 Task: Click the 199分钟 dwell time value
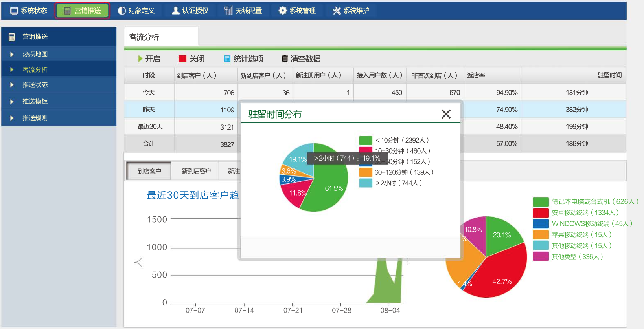[x=577, y=126]
